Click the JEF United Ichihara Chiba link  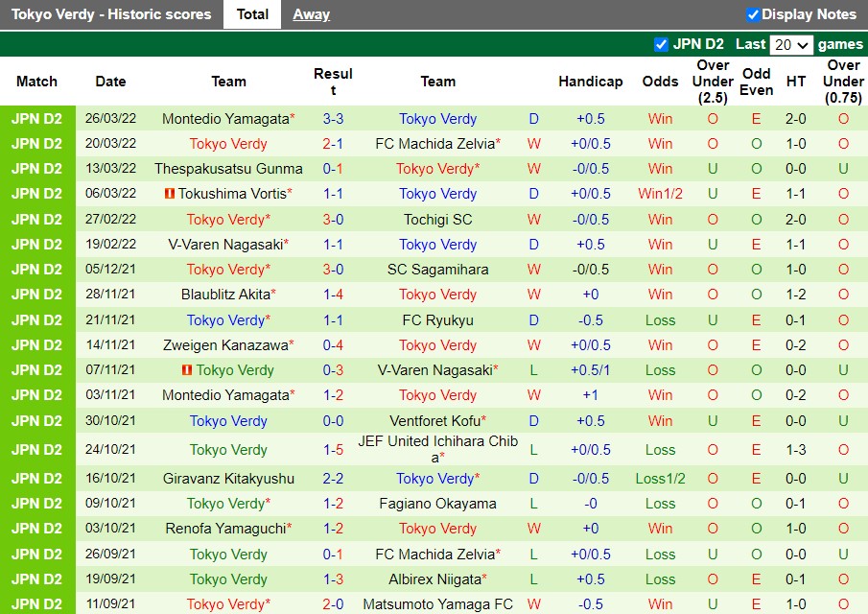(437, 449)
